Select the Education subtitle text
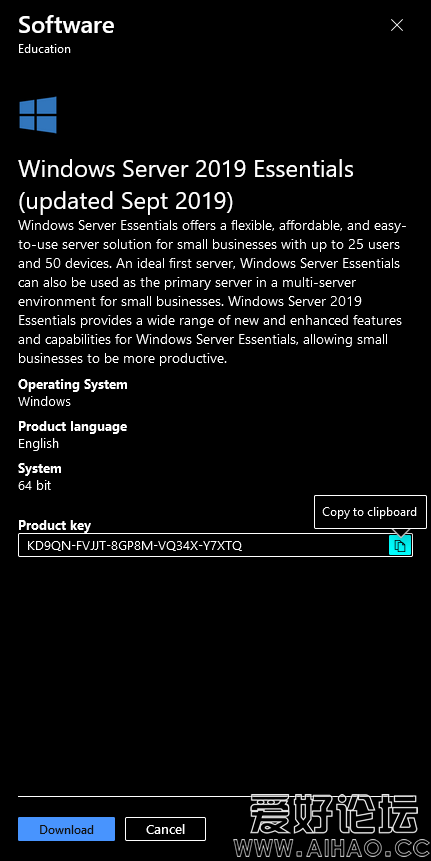431x861 pixels. coord(44,49)
